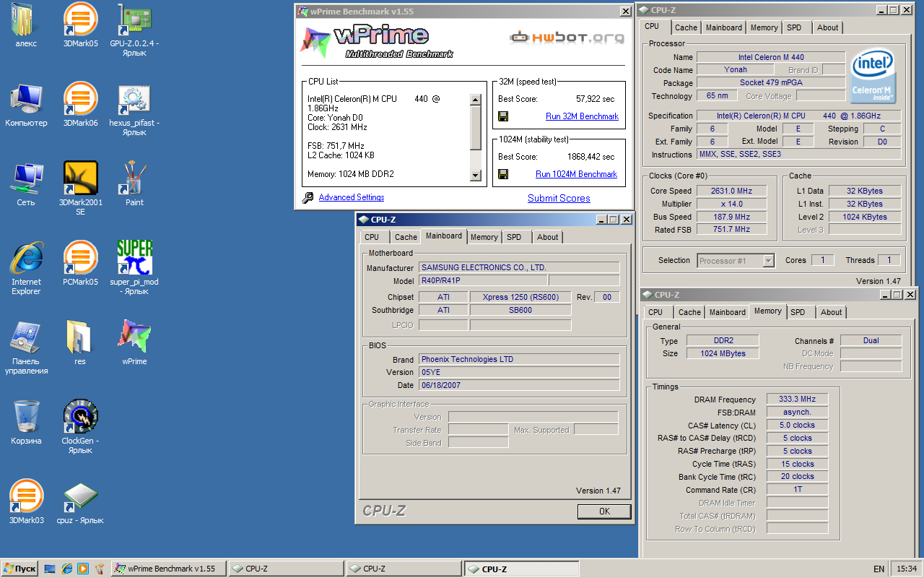Open the Сеть network icon

point(26,179)
